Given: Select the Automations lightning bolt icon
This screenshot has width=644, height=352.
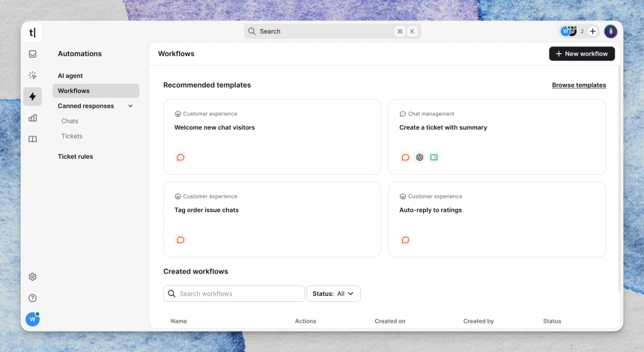Looking at the screenshot, I should click(32, 97).
